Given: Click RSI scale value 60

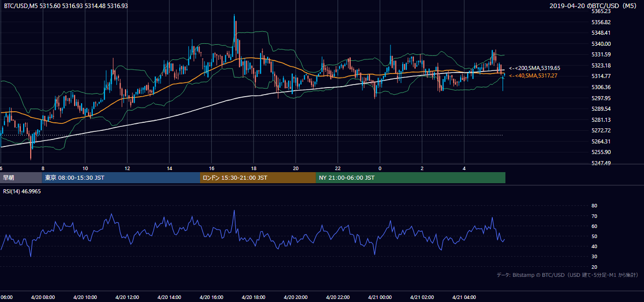Looking at the screenshot, I should 594,226.
